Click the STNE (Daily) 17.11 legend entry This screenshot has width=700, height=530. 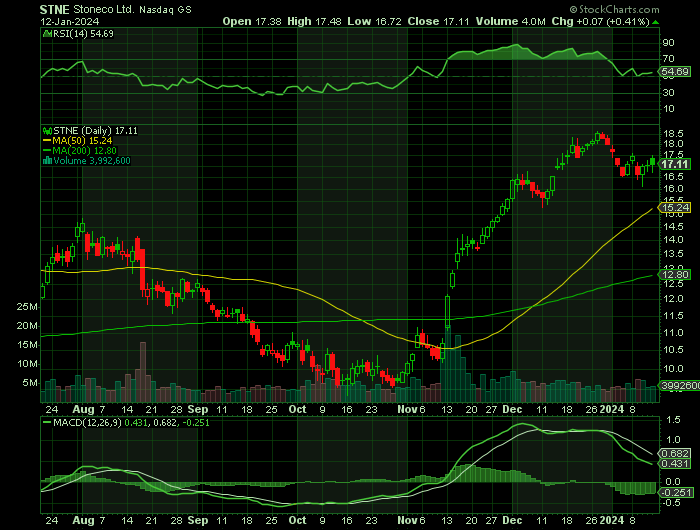click(95, 131)
